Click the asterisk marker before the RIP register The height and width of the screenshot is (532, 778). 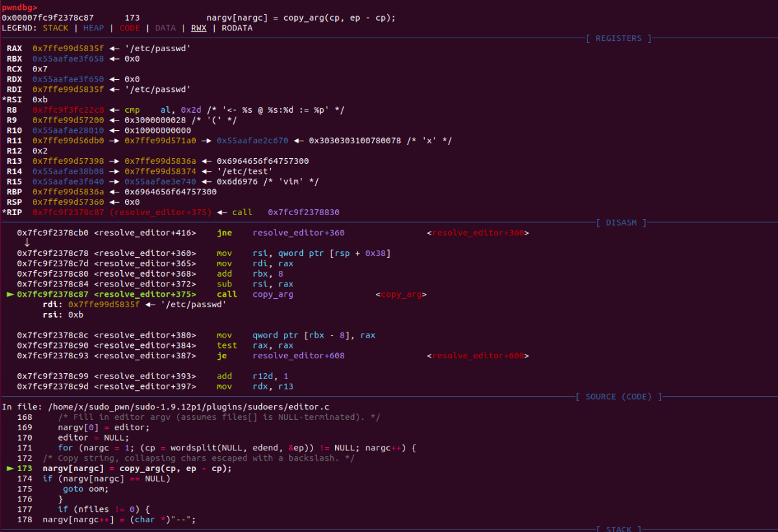click(4, 213)
